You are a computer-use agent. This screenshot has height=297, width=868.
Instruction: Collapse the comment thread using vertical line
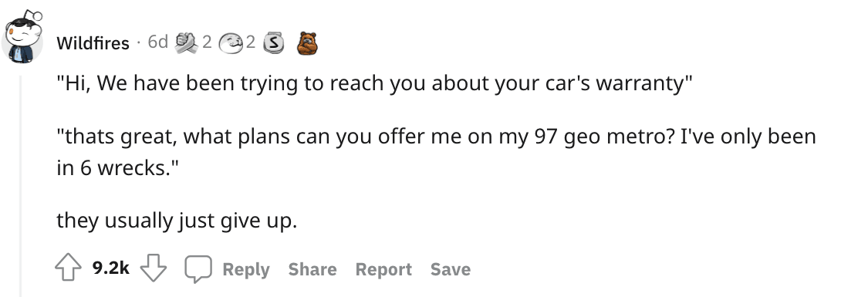pyautogui.click(x=21, y=186)
